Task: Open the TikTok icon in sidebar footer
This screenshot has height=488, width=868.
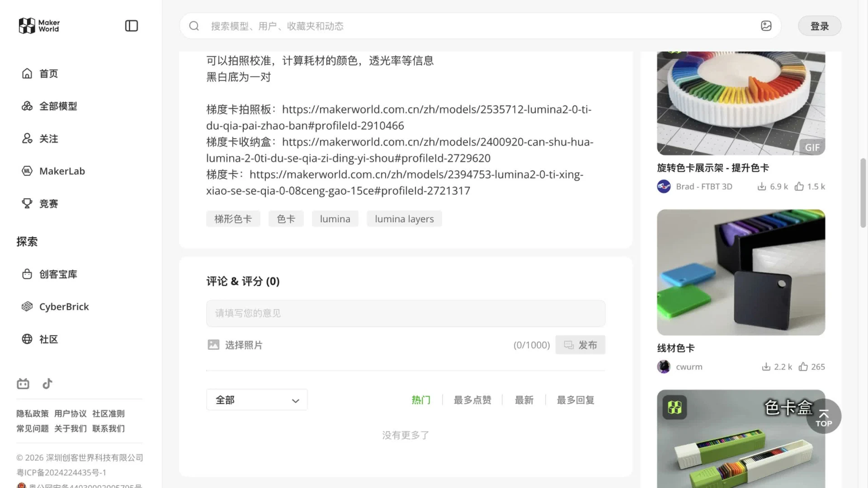Action: coord(47,384)
